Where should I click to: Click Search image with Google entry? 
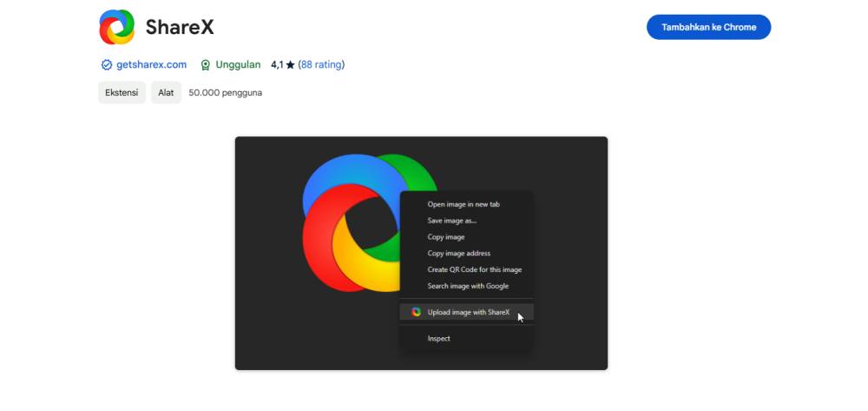466,286
